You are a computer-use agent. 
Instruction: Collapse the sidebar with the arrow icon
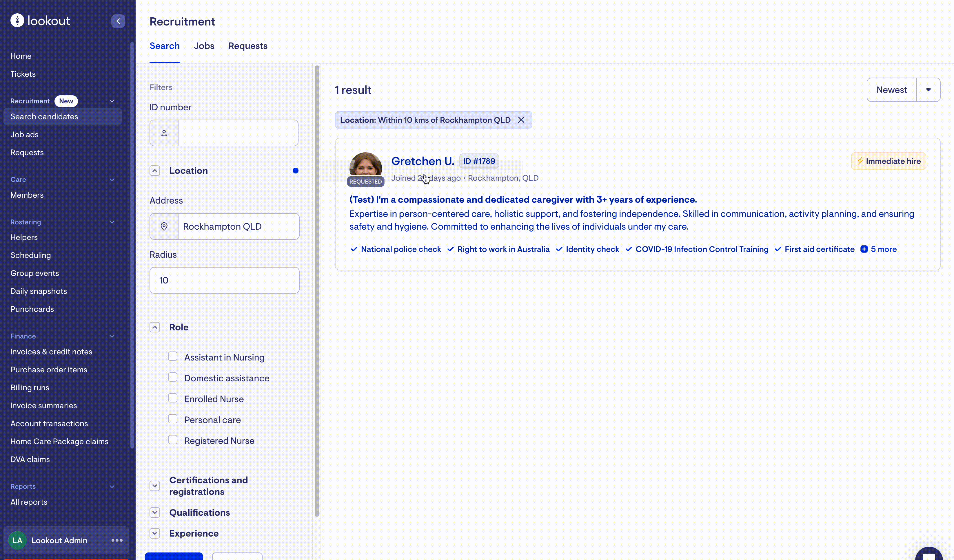click(118, 21)
